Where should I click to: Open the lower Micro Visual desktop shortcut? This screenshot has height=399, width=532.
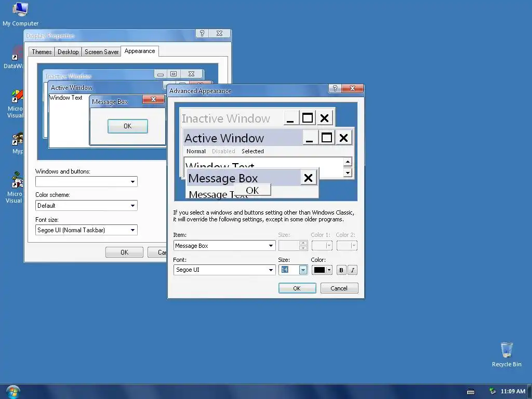pos(15,187)
